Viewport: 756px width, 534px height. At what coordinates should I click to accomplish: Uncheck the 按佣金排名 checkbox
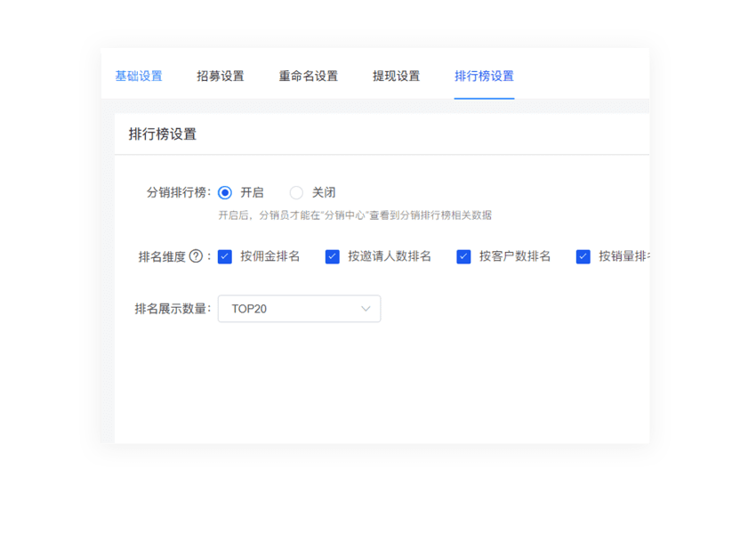225,256
